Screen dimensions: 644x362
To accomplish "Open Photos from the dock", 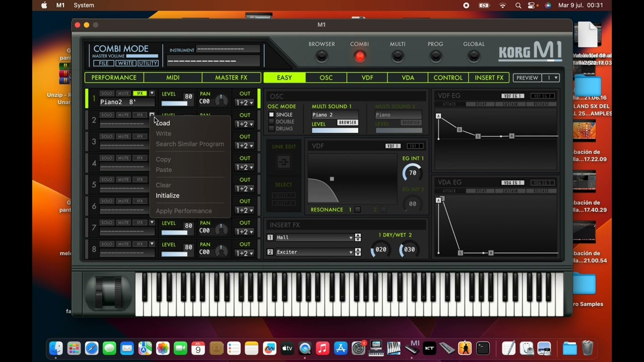I will [x=163, y=348].
